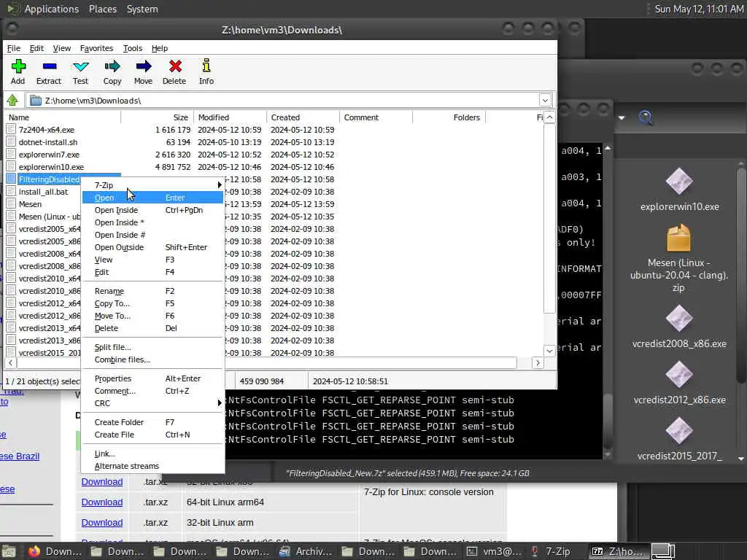Choose Open in the context menu
This screenshot has height=560, width=747.
click(152, 198)
